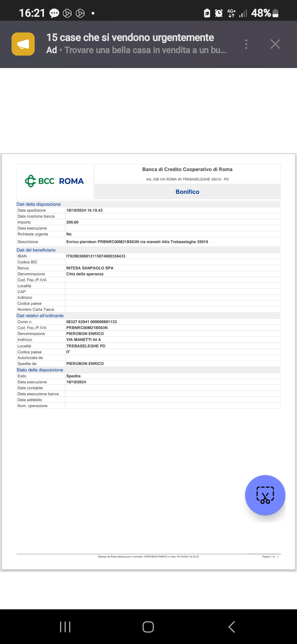
Task: Select payer Denominazione 'PIEROBON ENRICO'
Action: click(85, 334)
